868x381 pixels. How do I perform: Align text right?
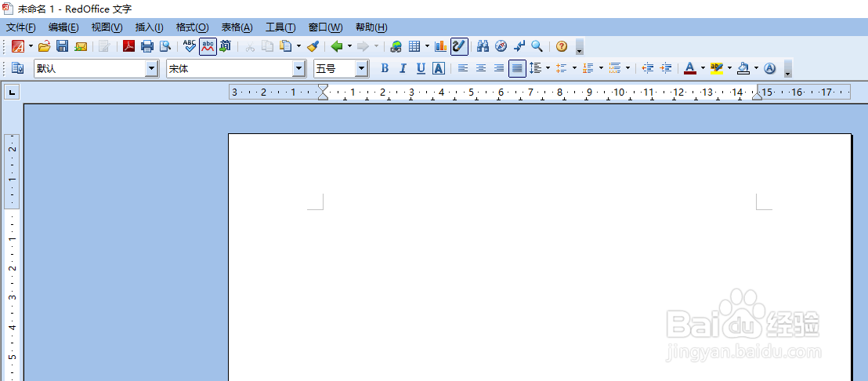[499, 68]
